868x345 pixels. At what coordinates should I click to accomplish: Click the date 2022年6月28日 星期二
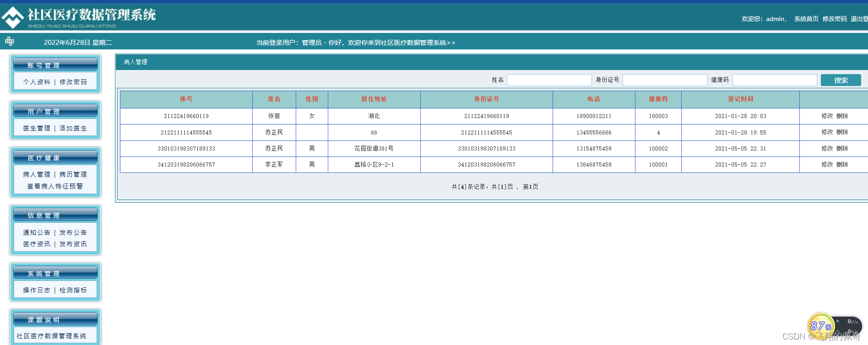[x=78, y=43]
